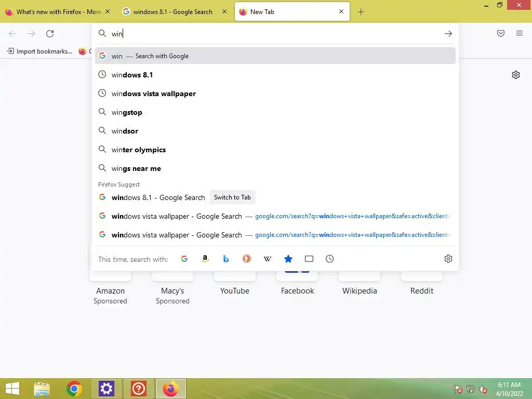The width and height of the screenshot is (532, 399).
Task: Pick the 'winter olympics' search suggestion
Action: pos(275,150)
